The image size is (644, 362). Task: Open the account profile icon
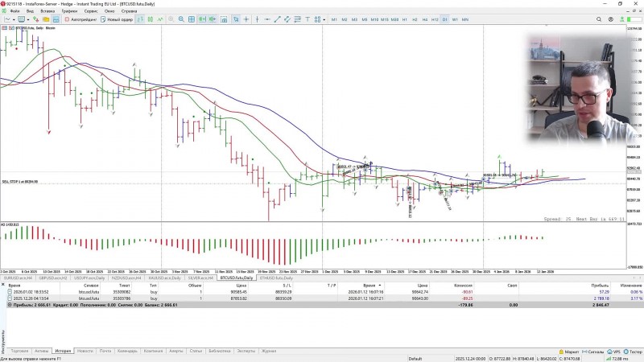point(611,19)
